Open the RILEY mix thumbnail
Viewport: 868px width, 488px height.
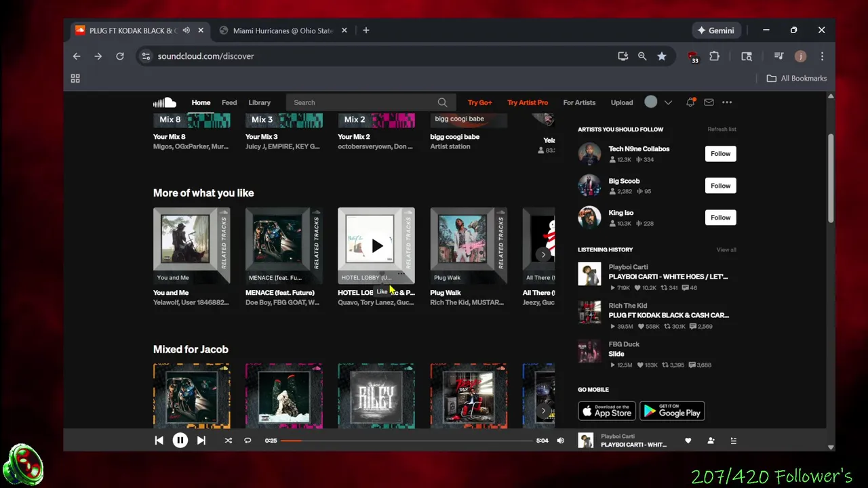click(376, 396)
